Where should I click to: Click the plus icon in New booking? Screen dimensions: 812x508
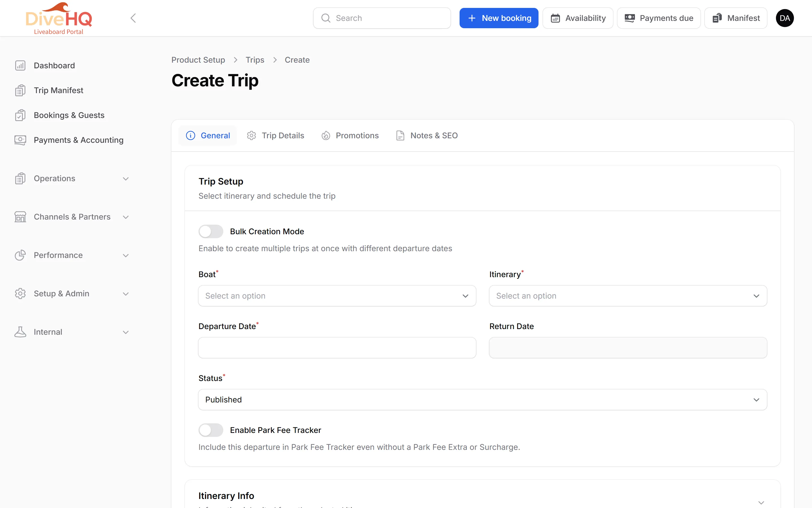tap(472, 18)
